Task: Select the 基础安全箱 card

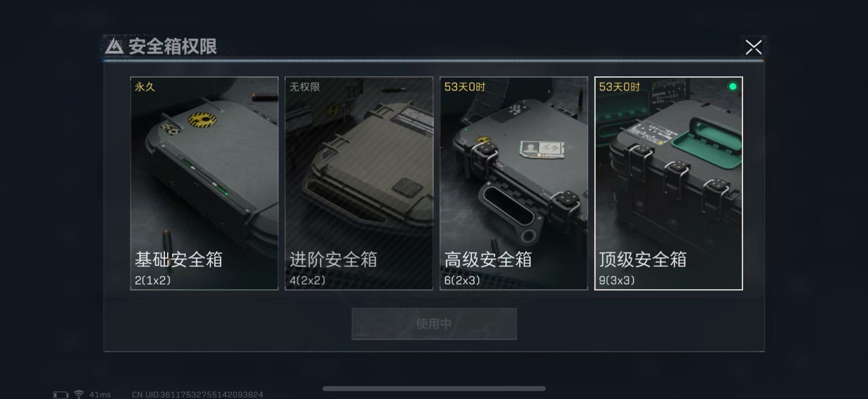Action: coord(204,183)
